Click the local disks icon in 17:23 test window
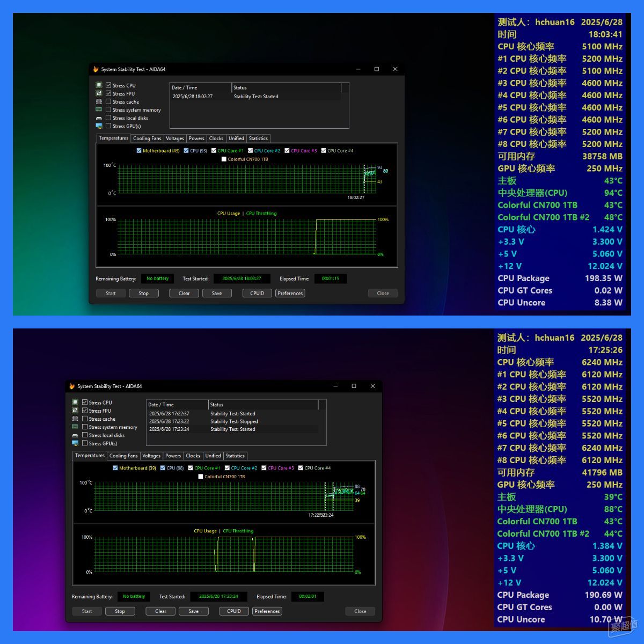 (x=75, y=435)
